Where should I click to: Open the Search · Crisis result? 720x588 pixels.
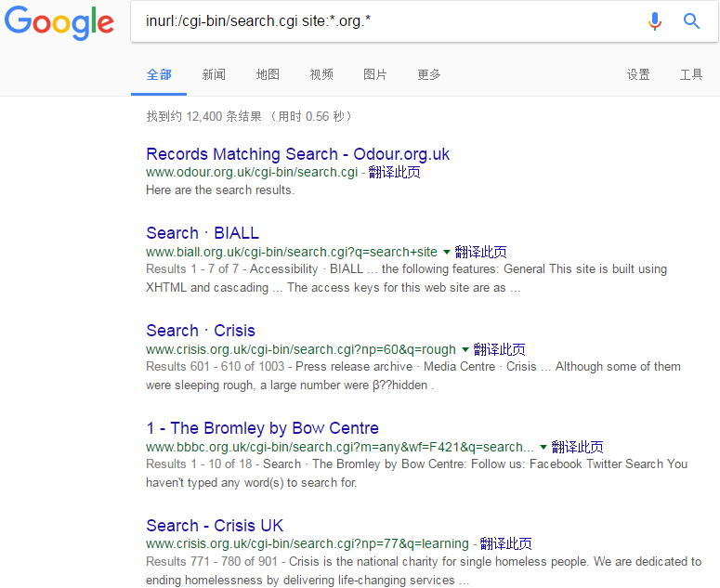point(201,331)
